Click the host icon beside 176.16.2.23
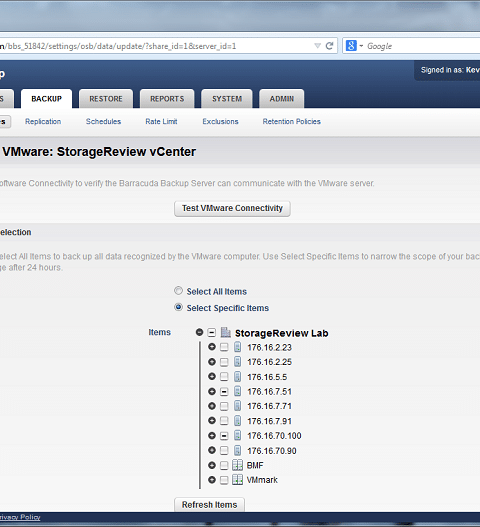Image resolution: width=480 pixels, height=527 pixels. [237, 347]
